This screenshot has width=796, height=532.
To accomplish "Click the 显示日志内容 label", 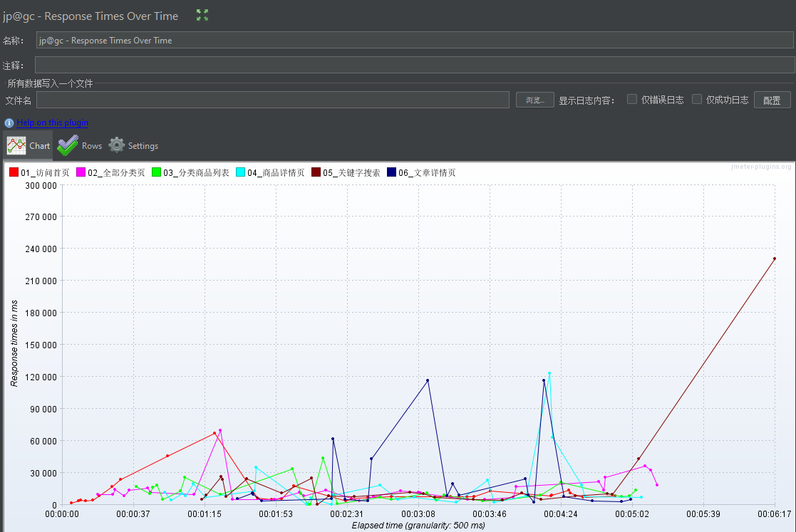I will tap(586, 100).
